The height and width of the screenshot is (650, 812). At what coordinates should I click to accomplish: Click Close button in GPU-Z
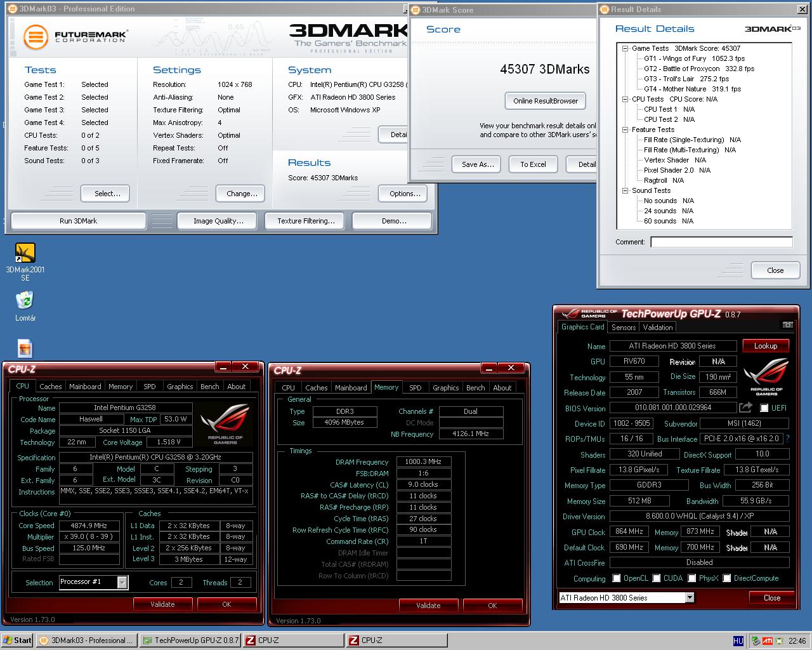(x=771, y=598)
